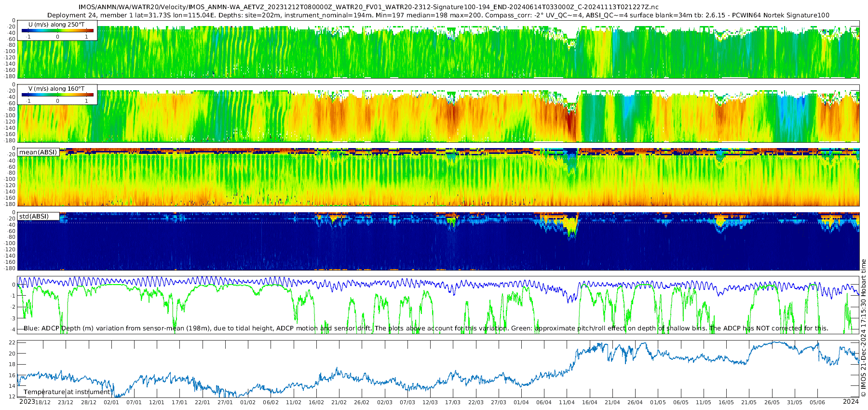Select the mean(ABSI) panel label

tap(38, 152)
